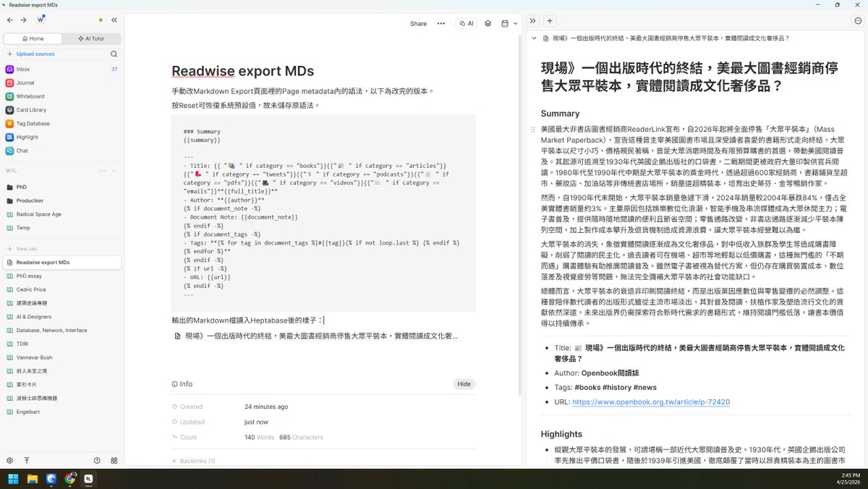Go back with the left arrow

(x=11, y=20)
